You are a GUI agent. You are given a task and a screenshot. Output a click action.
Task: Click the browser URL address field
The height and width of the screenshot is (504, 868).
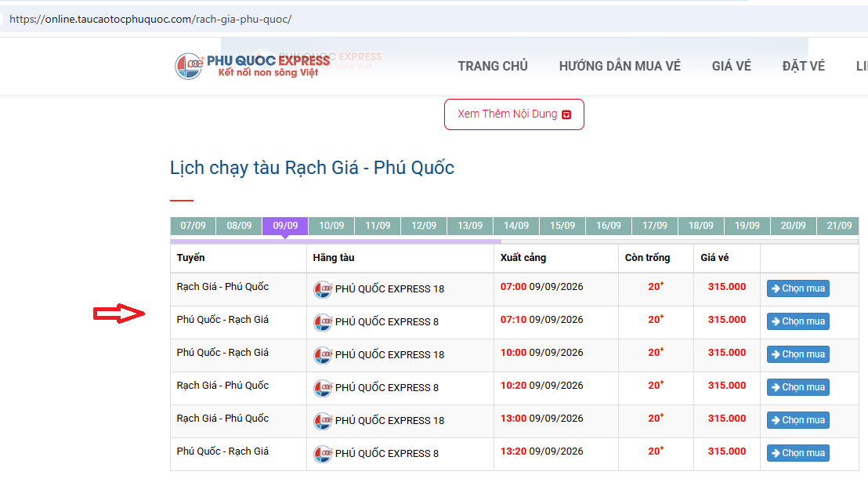[432, 20]
